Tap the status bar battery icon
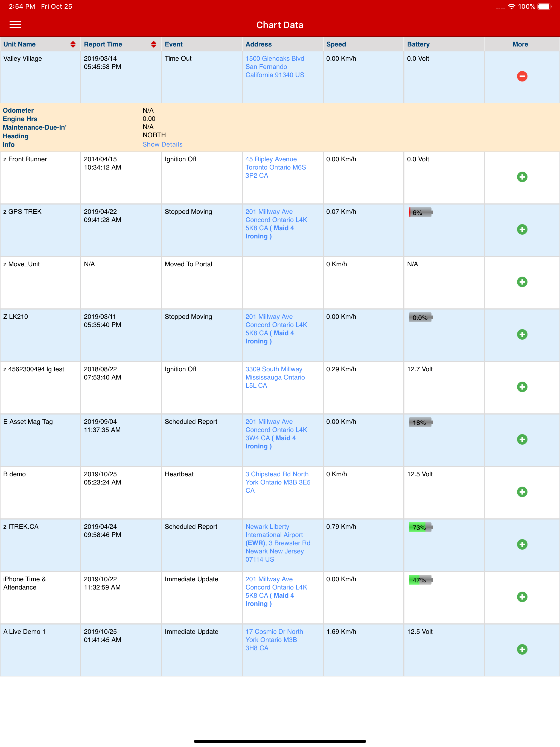 (x=544, y=6)
